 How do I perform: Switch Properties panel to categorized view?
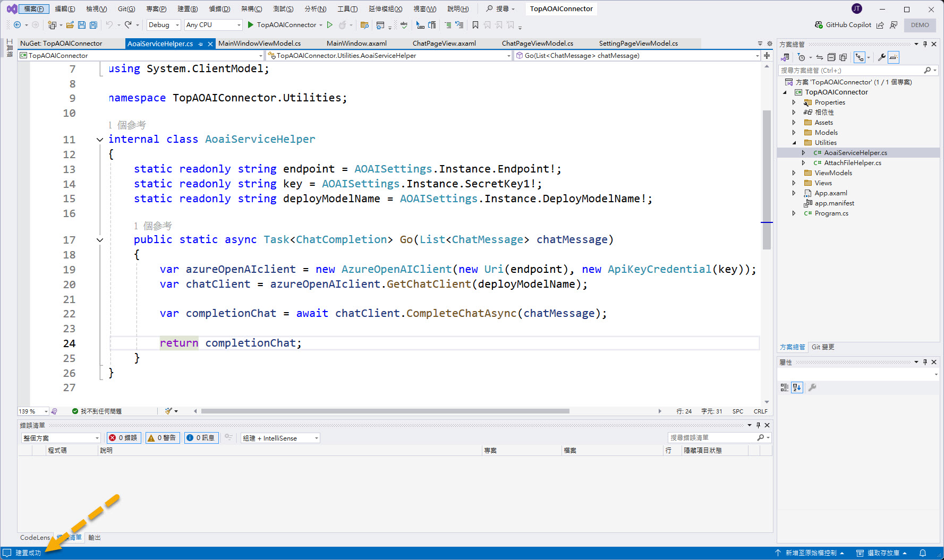pos(785,387)
